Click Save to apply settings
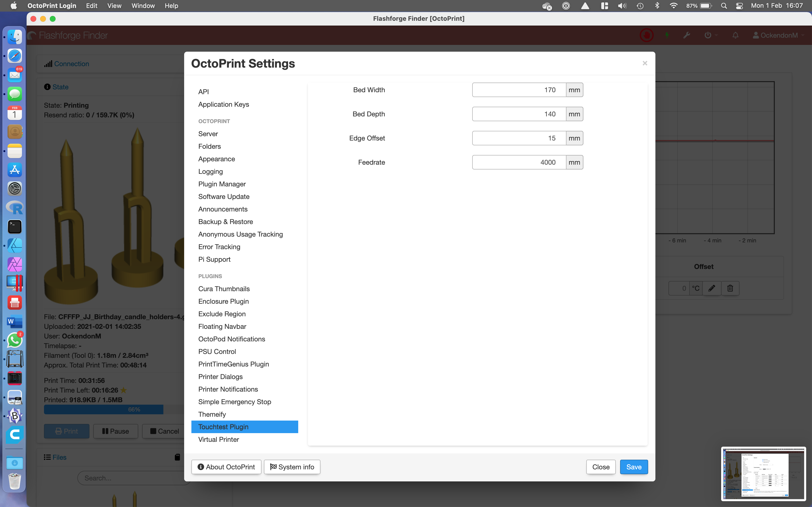 (x=634, y=466)
